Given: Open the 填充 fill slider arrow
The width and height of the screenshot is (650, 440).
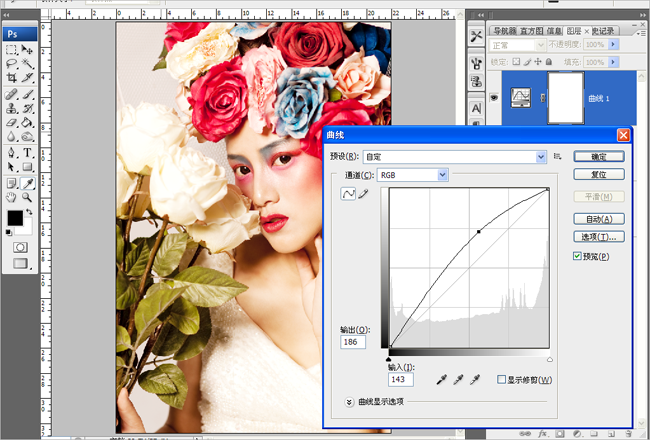Looking at the screenshot, I should [613, 62].
